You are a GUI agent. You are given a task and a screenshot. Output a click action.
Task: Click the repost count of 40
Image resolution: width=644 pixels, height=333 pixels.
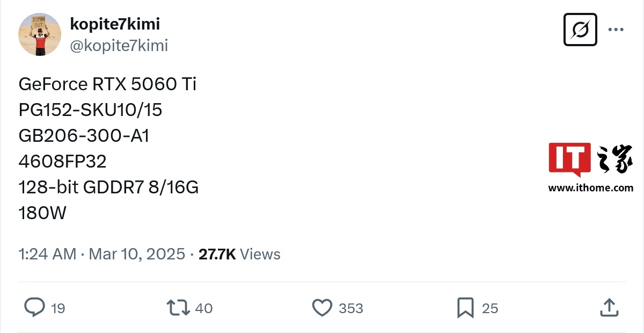[204, 308]
